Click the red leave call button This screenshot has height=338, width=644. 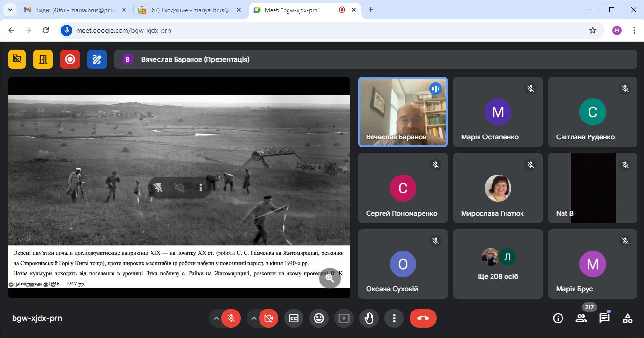(x=423, y=318)
